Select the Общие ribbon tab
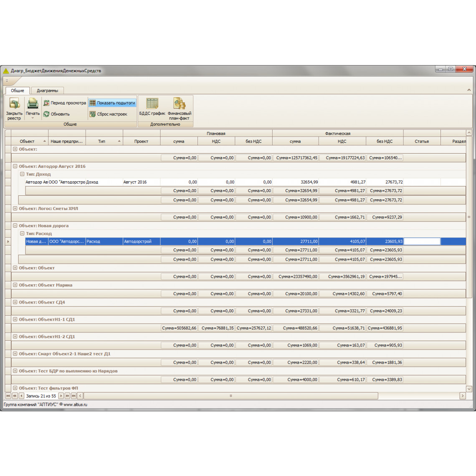Viewport: 476px width, 476px height. (18, 91)
